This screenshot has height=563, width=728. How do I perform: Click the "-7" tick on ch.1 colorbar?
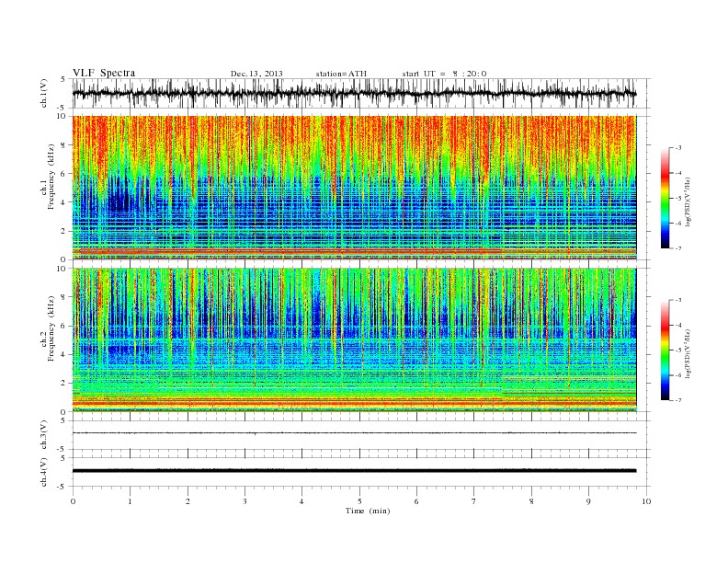[x=677, y=248]
